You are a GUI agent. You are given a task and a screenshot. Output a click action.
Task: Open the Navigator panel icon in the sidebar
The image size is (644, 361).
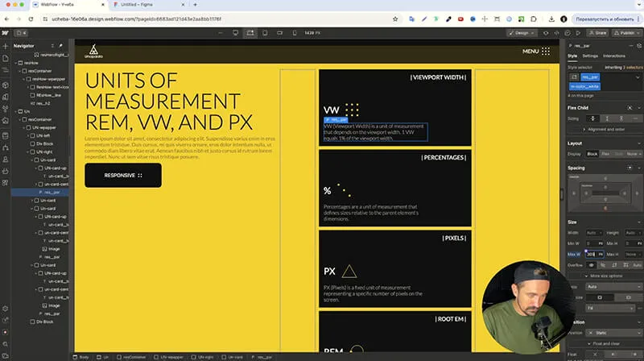(x=6, y=70)
